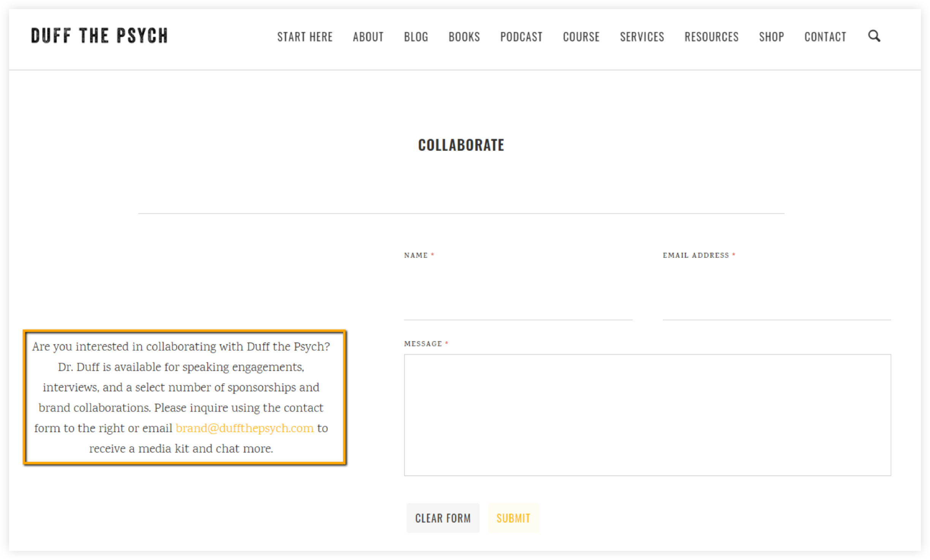Image resolution: width=930 pixels, height=560 pixels.
Task: Open the site search magnifier icon
Action: (874, 36)
